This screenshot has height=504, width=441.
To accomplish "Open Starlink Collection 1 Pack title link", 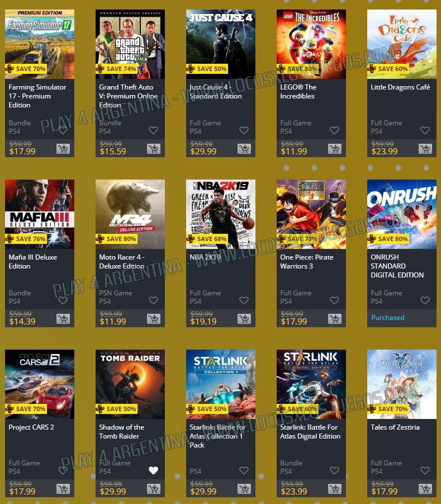I will [217, 436].
